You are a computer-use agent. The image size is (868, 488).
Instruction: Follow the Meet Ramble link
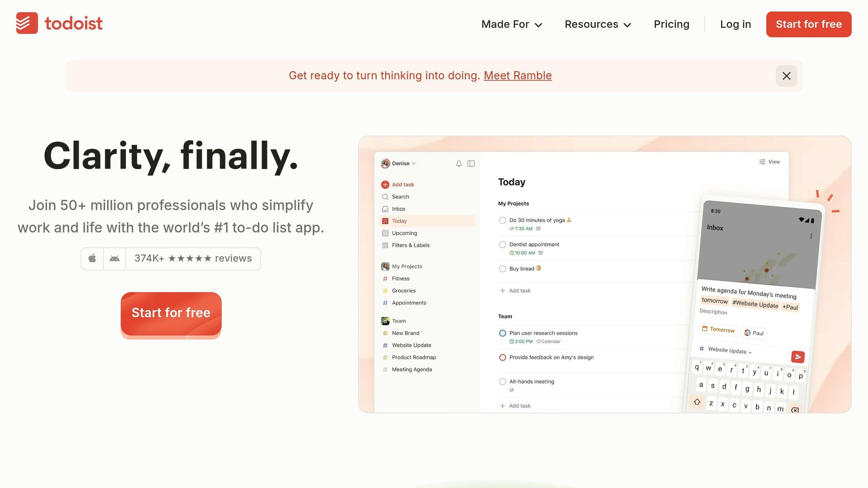[x=517, y=75]
